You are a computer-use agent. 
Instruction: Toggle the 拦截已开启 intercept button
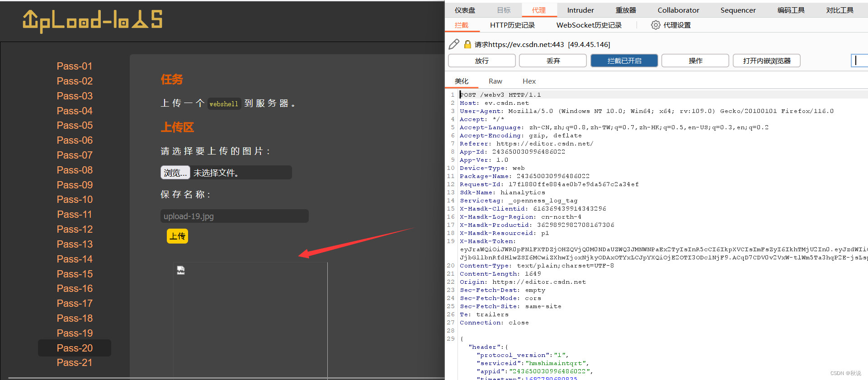(x=624, y=61)
